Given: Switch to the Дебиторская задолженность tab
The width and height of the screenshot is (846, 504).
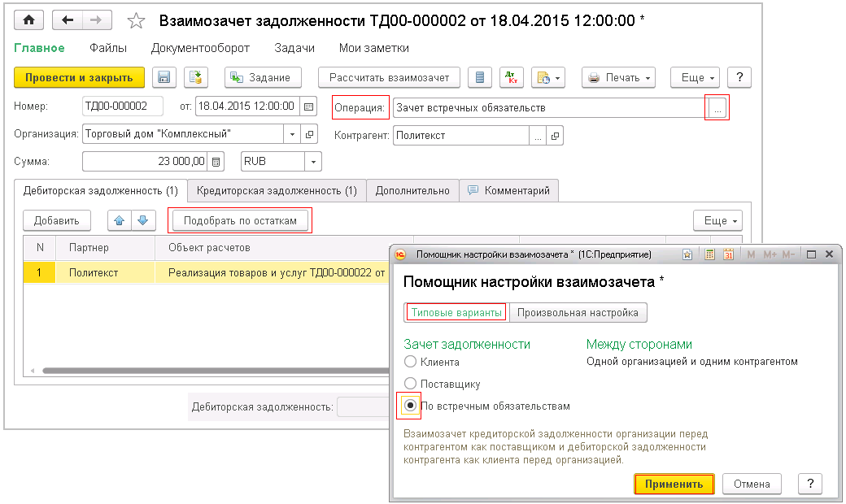Looking at the screenshot, I should (x=100, y=191).
